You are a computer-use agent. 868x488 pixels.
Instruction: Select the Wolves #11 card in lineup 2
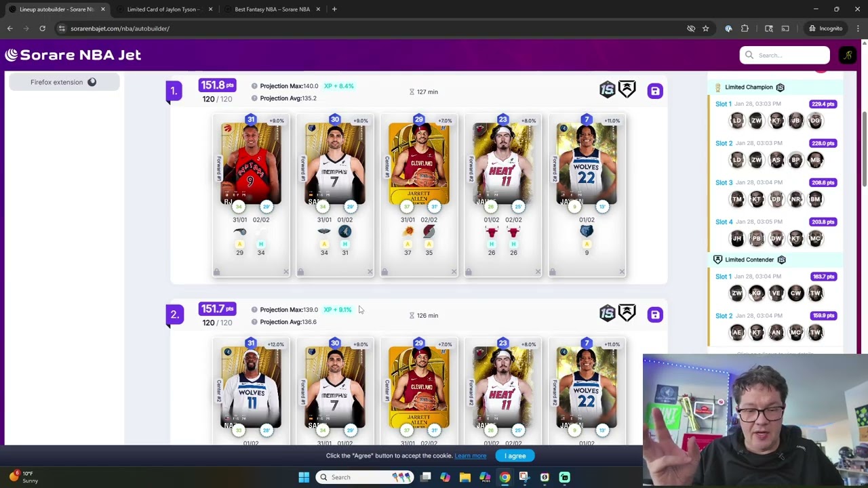click(251, 387)
